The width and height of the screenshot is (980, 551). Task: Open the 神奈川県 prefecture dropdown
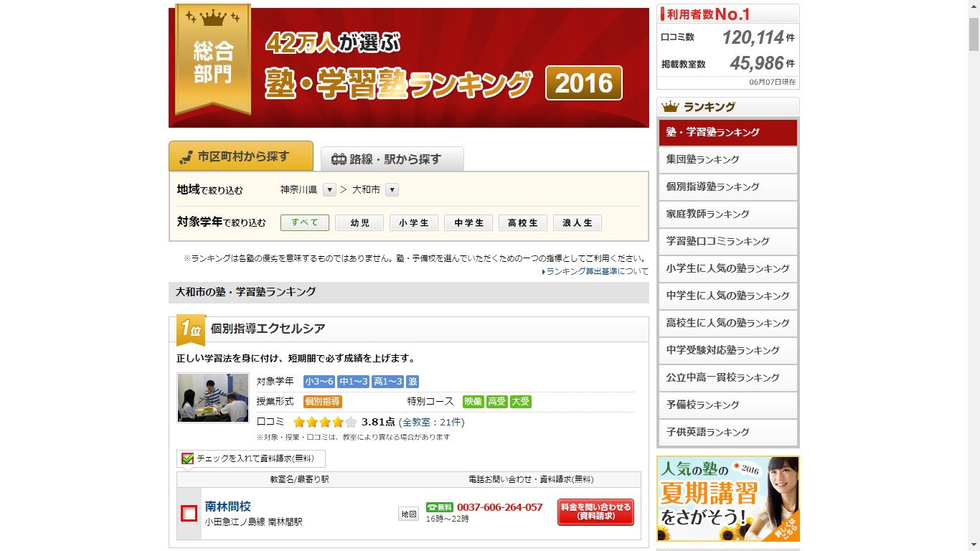tap(329, 190)
